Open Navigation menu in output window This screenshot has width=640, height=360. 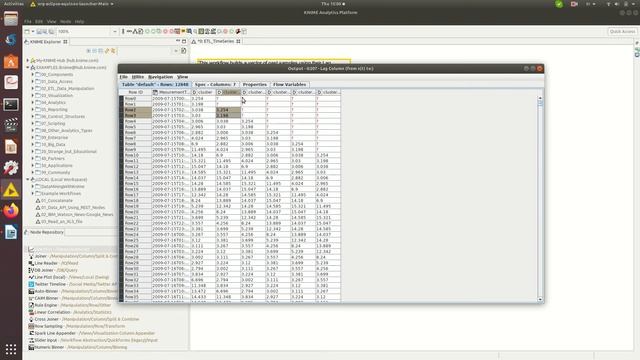160,77
